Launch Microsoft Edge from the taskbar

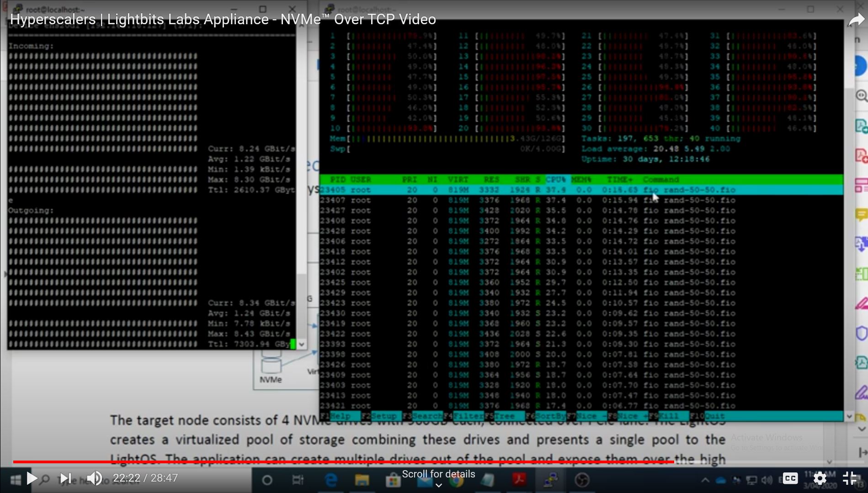[331, 480]
